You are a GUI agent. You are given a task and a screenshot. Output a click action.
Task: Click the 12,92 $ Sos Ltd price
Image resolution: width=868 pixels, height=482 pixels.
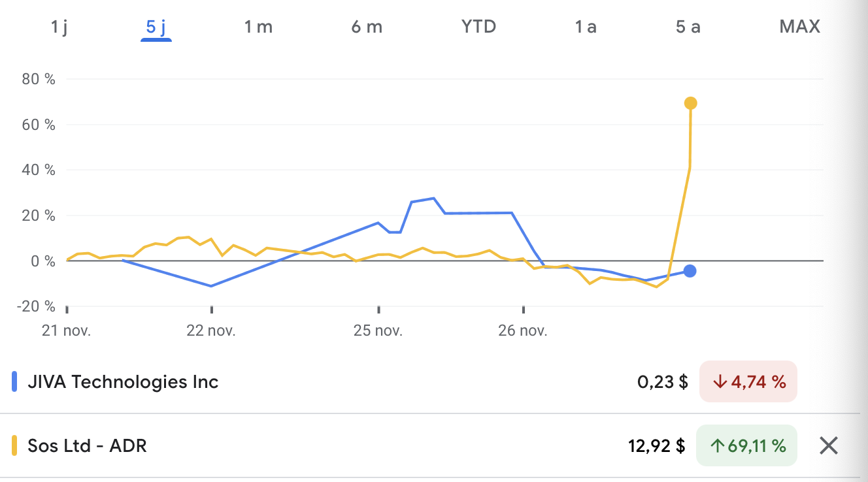click(x=656, y=446)
